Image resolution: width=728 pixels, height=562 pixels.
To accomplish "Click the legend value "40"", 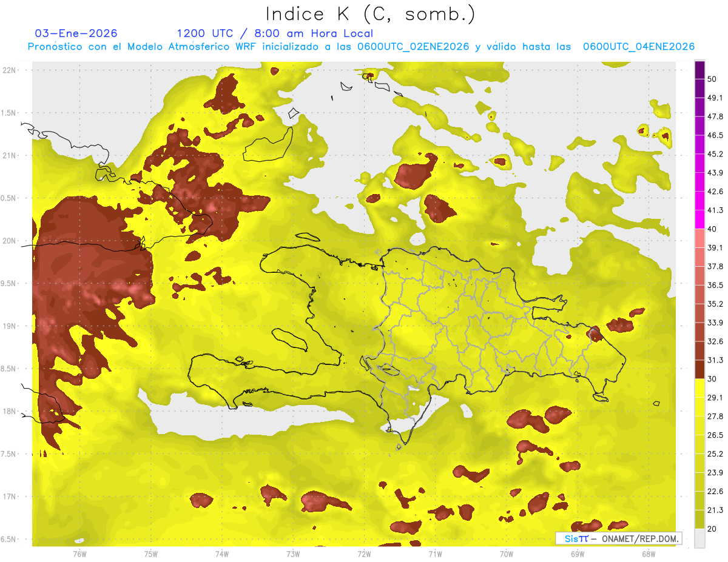I will pyautogui.click(x=713, y=229).
